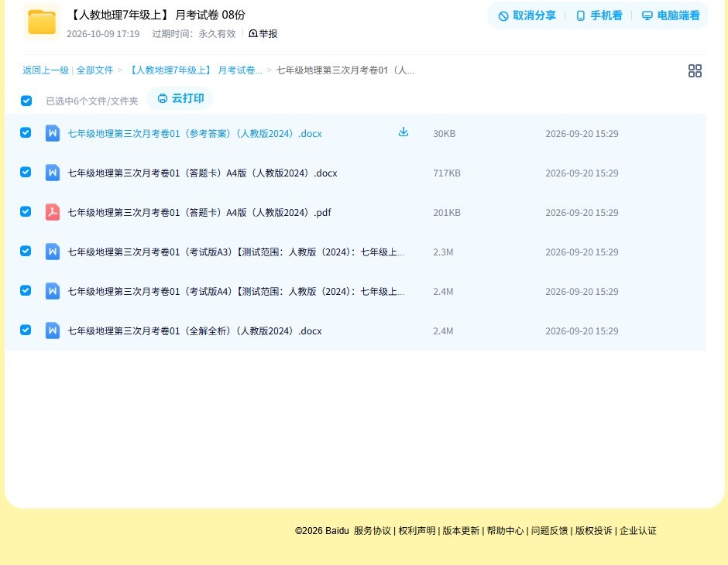Click Word icon of 考试版A4 file
The image size is (728, 565).
(x=53, y=291)
